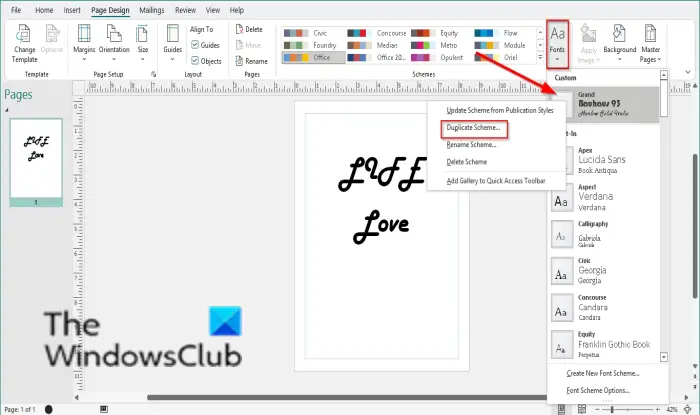Select the Metro color scheme

pyautogui.click(x=440, y=45)
